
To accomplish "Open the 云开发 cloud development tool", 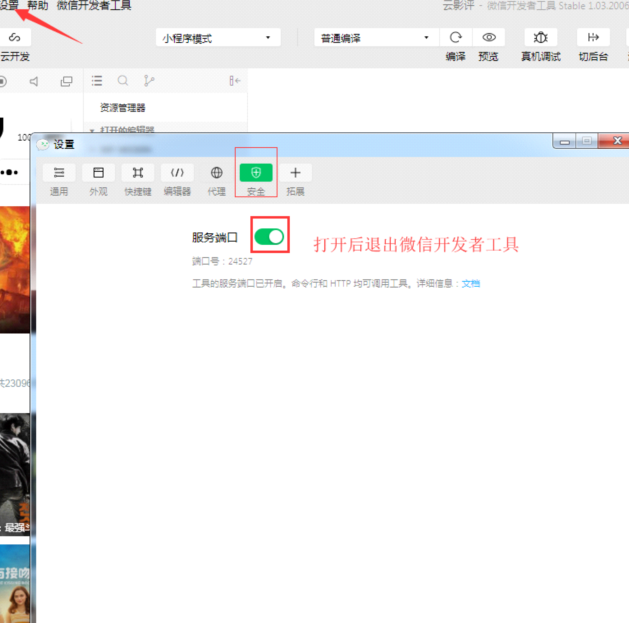I will point(14,38).
